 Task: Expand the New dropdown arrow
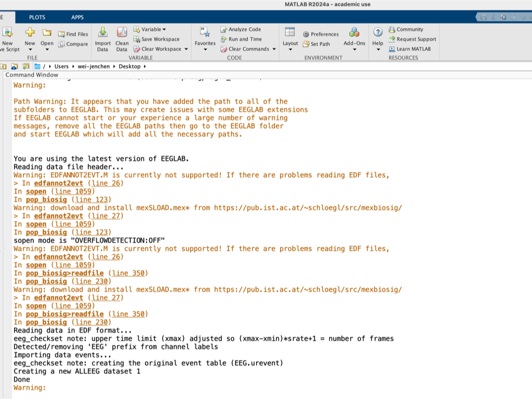pyautogui.click(x=30, y=50)
